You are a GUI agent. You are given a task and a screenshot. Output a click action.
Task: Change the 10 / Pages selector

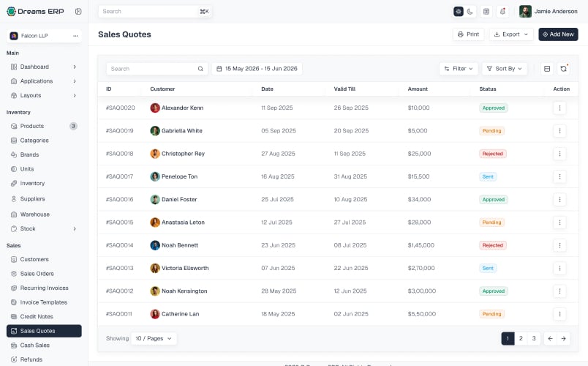tap(154, 339)
